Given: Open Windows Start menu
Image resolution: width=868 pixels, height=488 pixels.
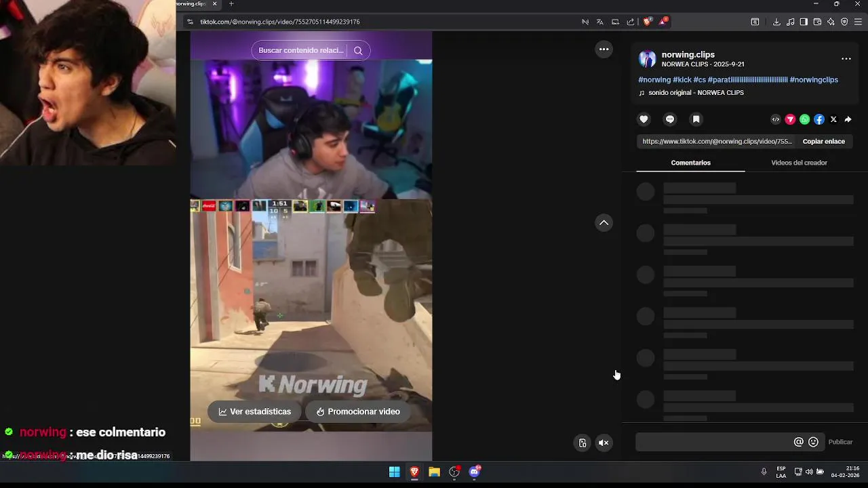Looking at the screenshot, I should [394, 472].
